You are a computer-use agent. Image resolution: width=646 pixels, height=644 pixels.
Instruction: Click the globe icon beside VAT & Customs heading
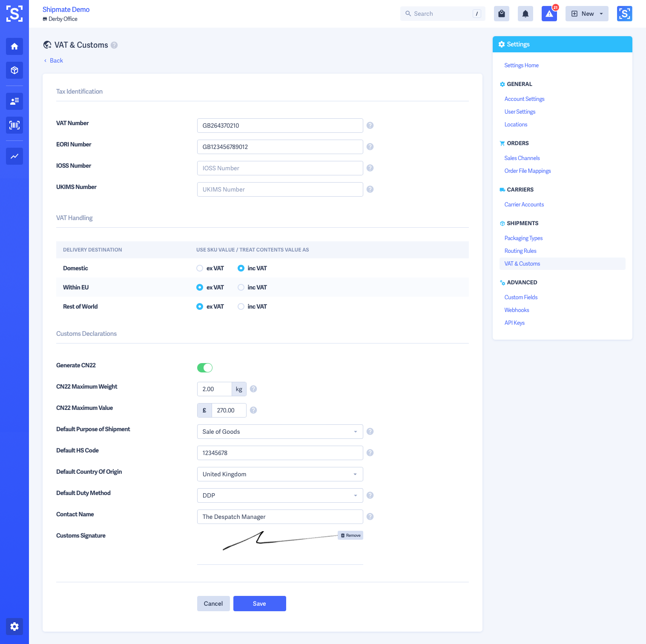pyautogui.click(x=47, y=45)
